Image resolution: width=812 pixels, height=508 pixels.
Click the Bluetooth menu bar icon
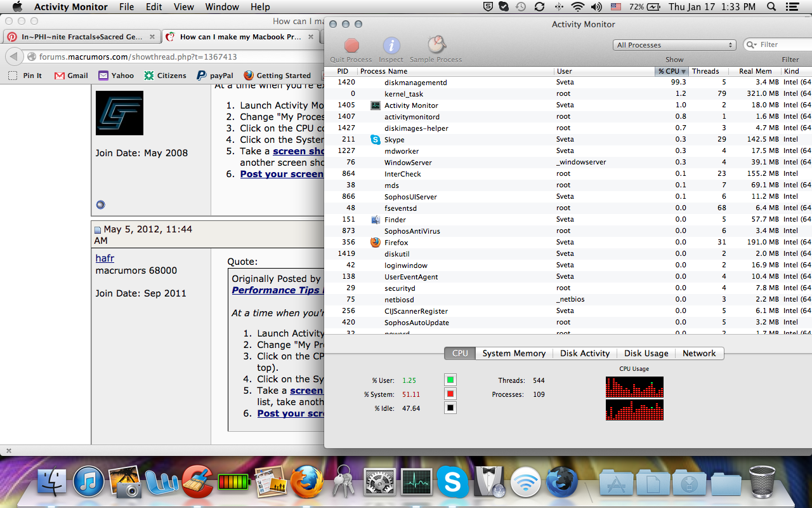click(559, 7)
